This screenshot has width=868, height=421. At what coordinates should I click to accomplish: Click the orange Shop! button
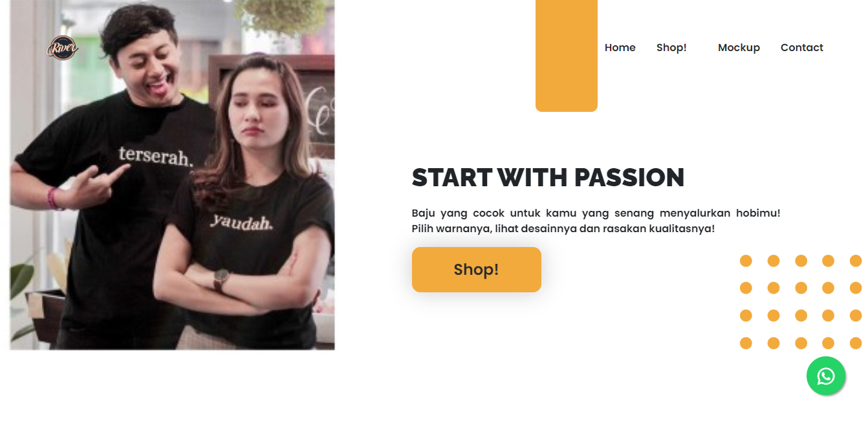click(x=477, y=270)
